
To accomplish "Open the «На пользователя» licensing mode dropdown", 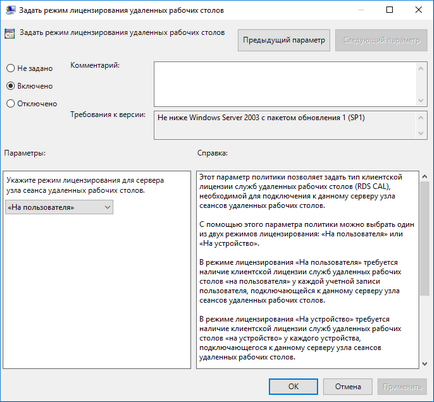I will pyautogui.click(x=59, y=207).
